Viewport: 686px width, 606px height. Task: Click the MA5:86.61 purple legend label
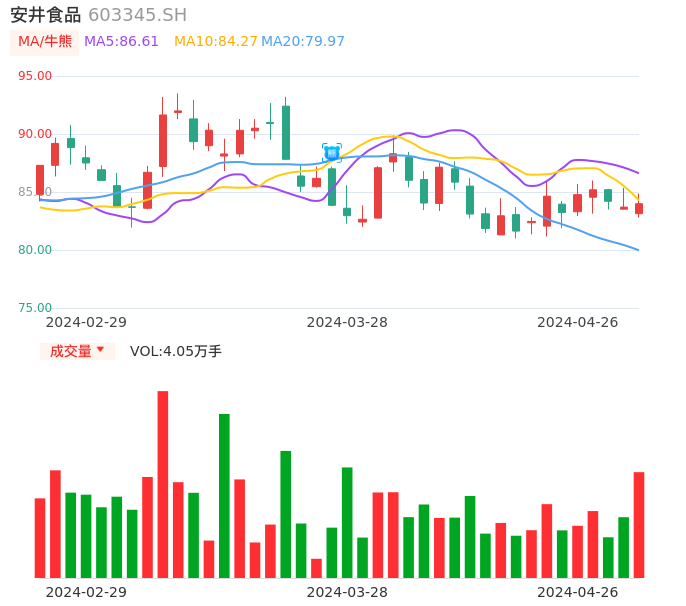coord(121,42)
